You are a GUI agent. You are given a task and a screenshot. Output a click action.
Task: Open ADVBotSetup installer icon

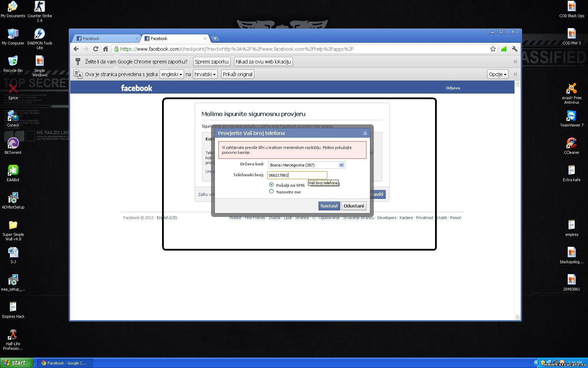pos(13,201)
